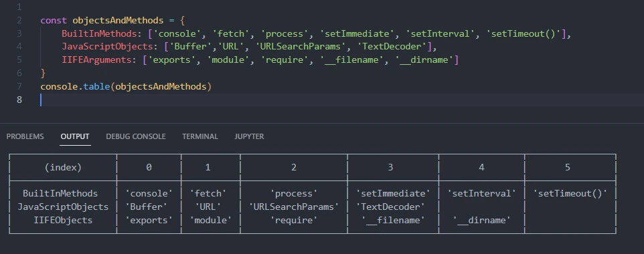
Task: Click line number 2 in the gutter
Action: pos(19,20)
